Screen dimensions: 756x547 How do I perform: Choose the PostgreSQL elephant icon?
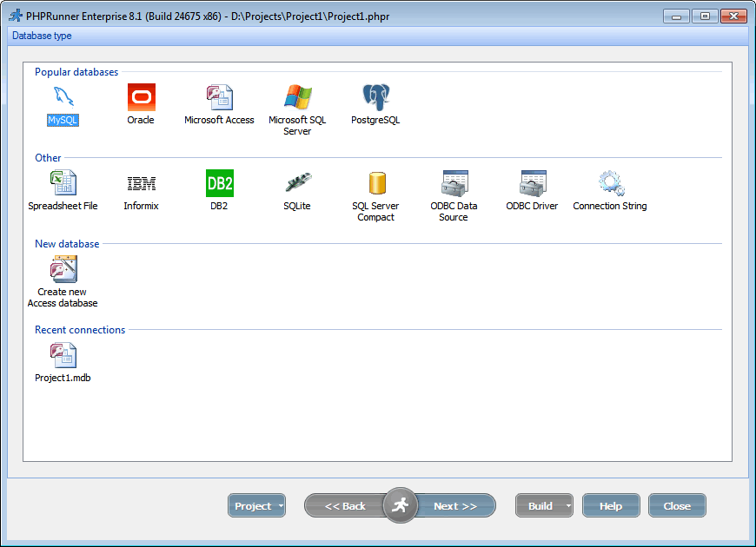tap(375, 97)
